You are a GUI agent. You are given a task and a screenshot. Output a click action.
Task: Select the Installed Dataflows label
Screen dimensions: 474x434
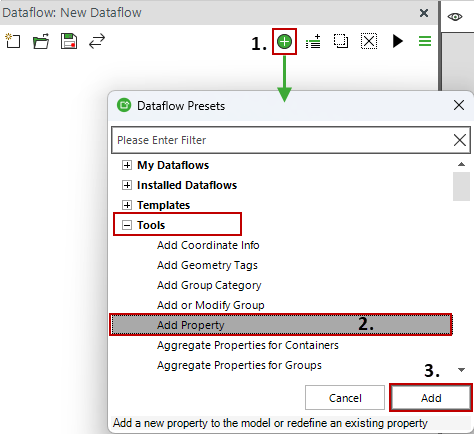(187, 185)
